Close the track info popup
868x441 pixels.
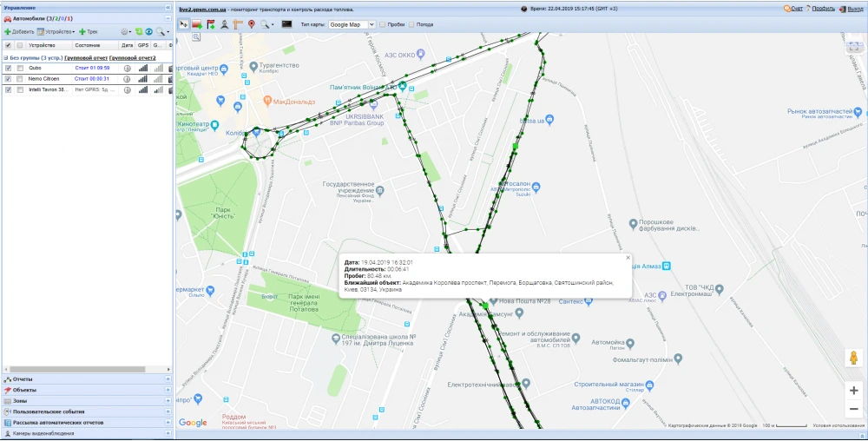coord(628,258)
